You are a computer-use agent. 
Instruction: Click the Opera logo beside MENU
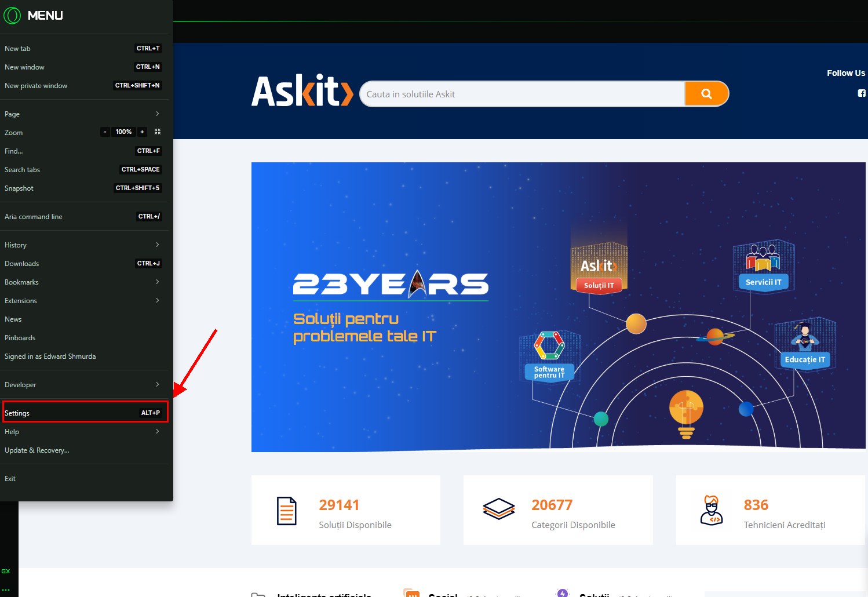point(12,16)
